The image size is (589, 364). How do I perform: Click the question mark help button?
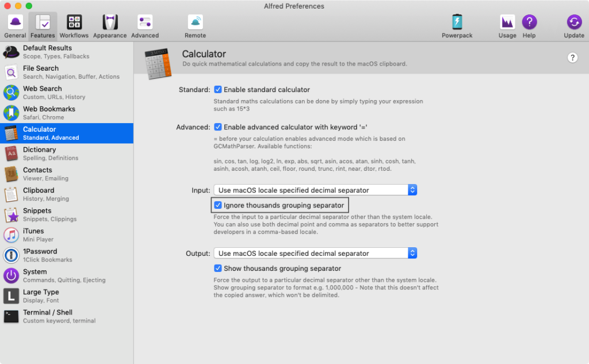pos(572,58)
